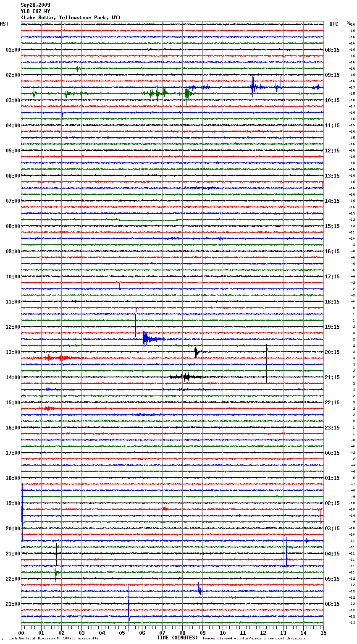Click the Each Vertical Division 100.00 microvolts note
The image size is (357, 644).
(53, 638)
